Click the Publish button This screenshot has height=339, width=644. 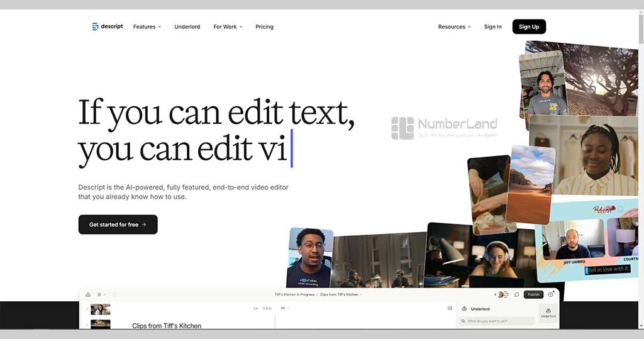[533, 294]
